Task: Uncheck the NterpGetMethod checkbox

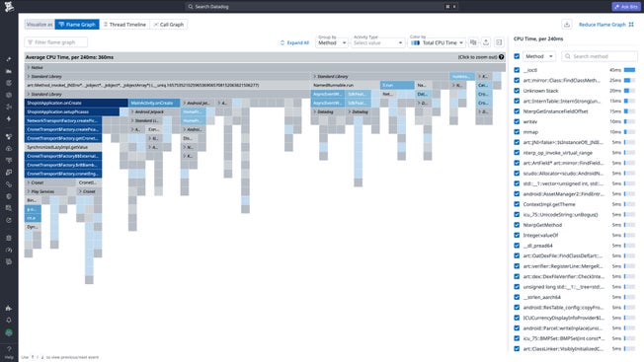Action: coord(517,225)
